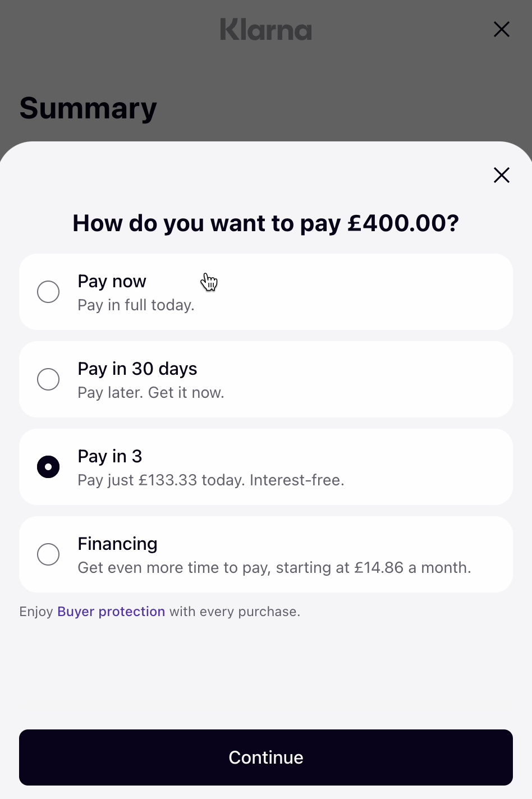532x799 pixels.
Task: Click the selected Pay in 3 radio button
Action: (x=48, y=467)
